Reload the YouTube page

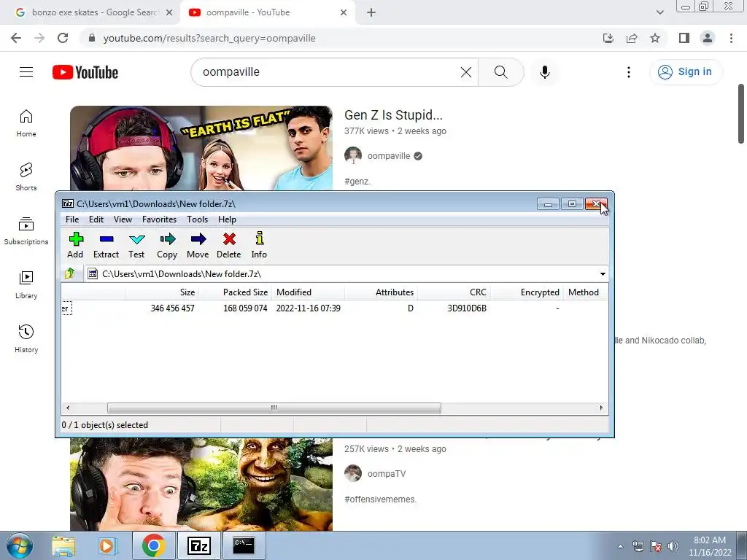63,38
